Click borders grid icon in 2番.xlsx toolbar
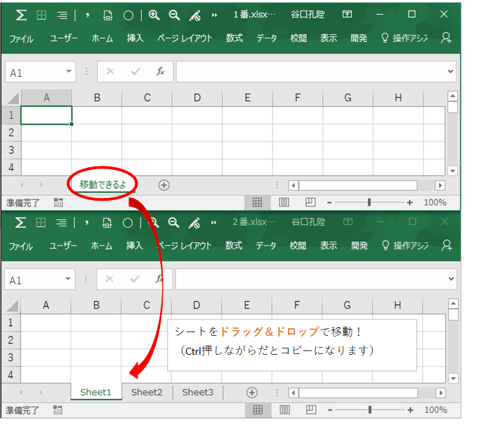Viewport: 504px width, 438px height. pyautogui.click(x=41, y=222)
